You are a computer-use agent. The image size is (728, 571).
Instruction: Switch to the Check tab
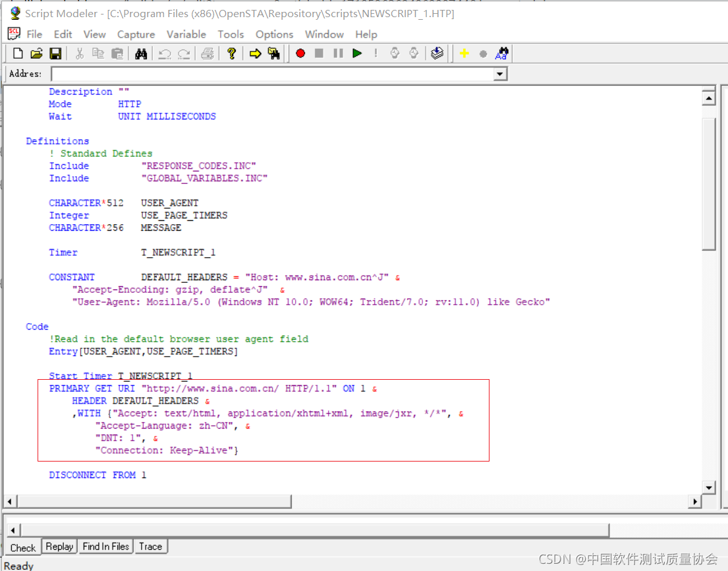point(23,548)
